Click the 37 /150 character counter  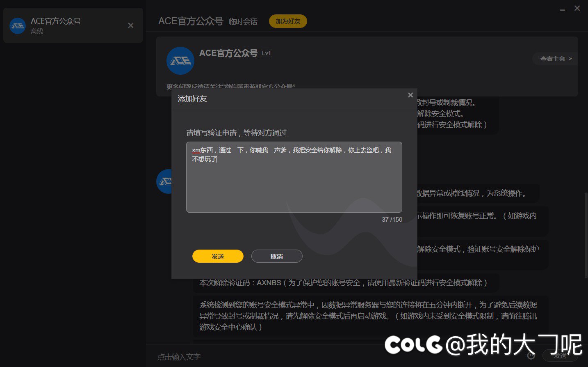pyautogui.click(x=392, y=220)
